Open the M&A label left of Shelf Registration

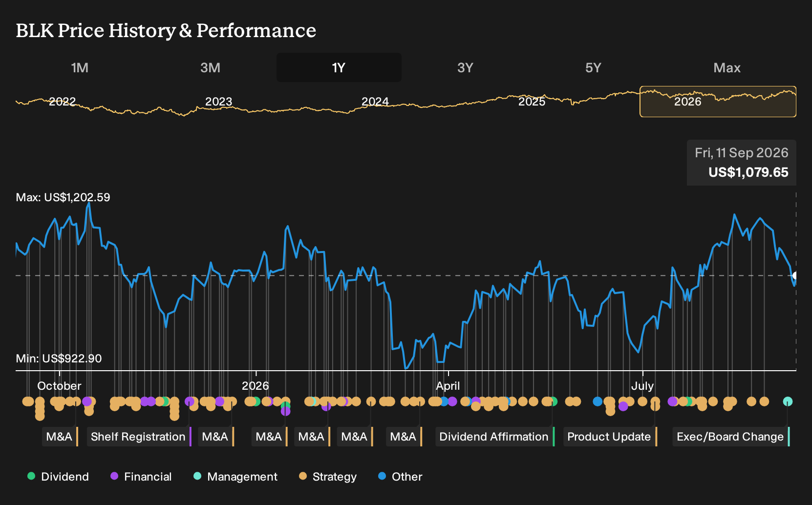tap(60, 437)
